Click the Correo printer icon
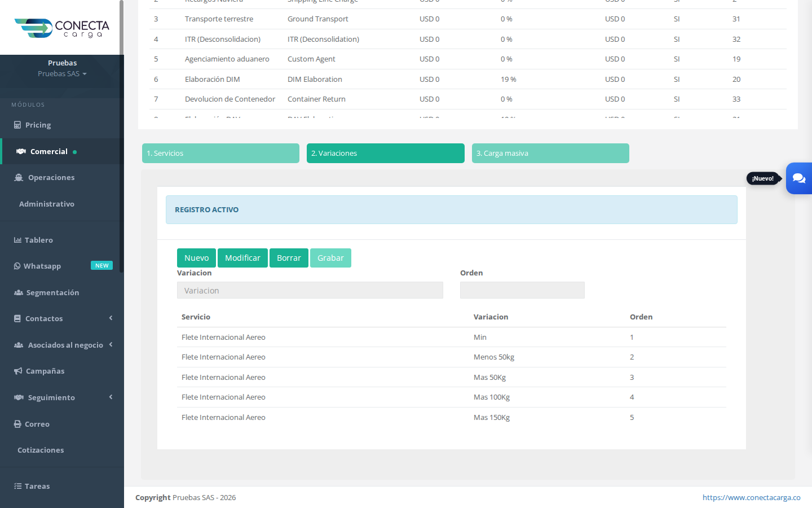Image resolution: width=812 pixels, height=508 pixels. click(x=17, y=424)
